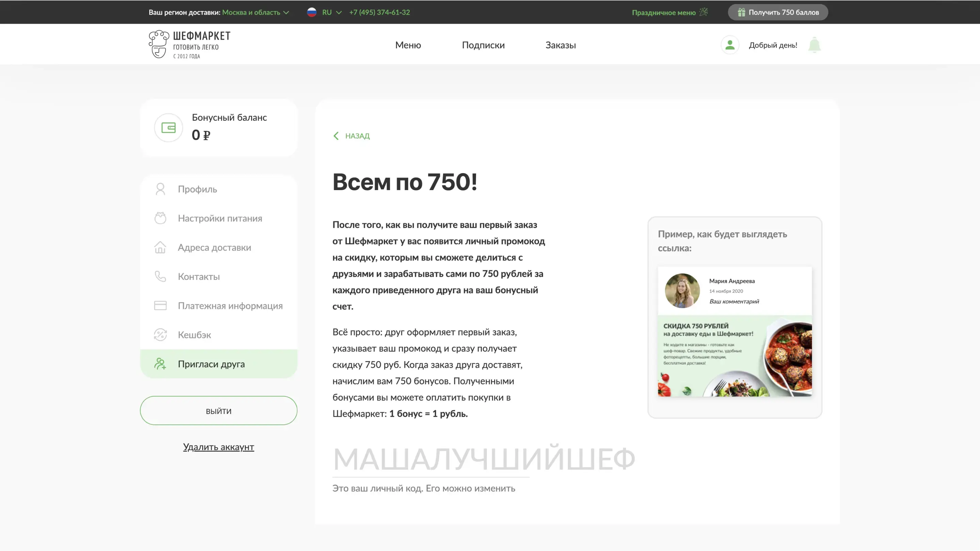Click the Получить 750 баллов button

(x=778, y=12)
